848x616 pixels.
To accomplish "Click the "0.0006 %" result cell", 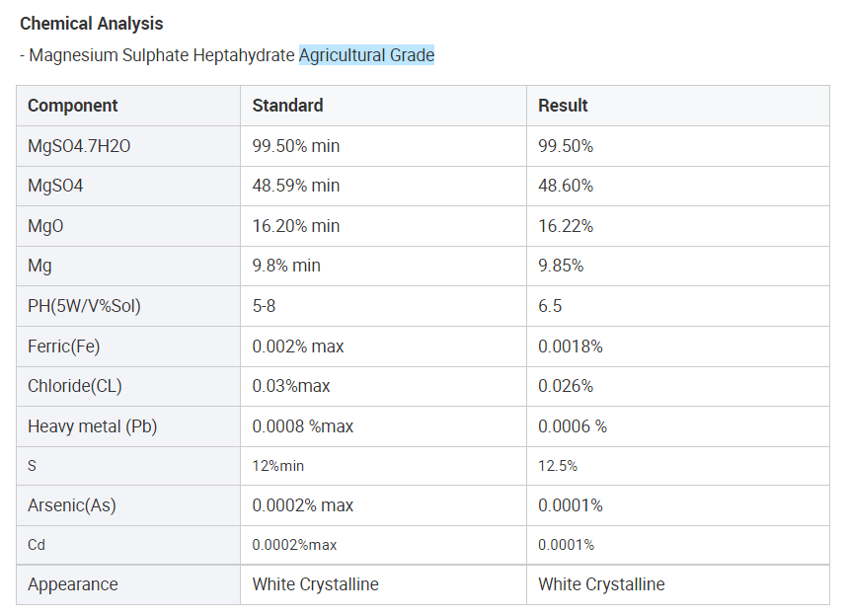I will pos(573,426).
